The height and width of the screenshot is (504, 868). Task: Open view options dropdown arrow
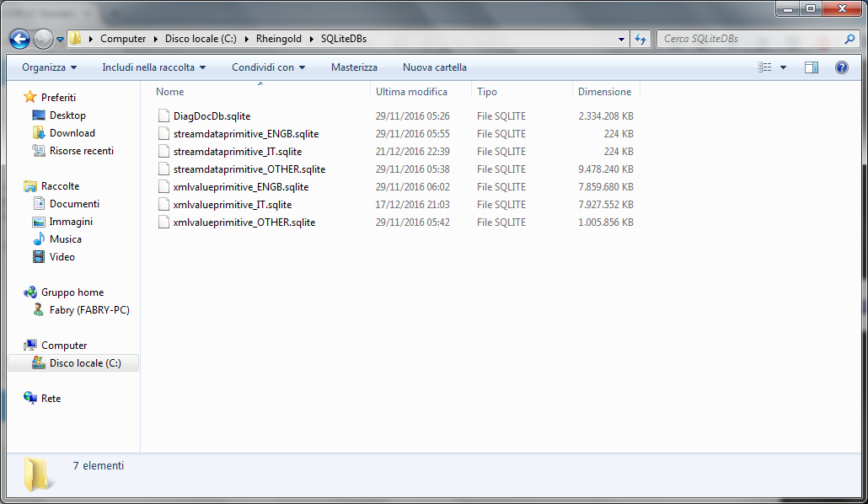(x=783, y=67)
